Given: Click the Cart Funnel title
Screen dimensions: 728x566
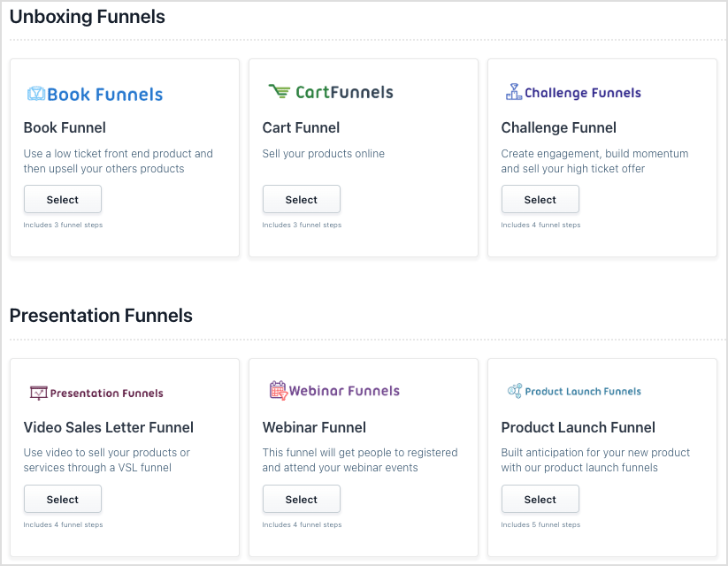Looking at the screenshot, I should coord(301,127).
